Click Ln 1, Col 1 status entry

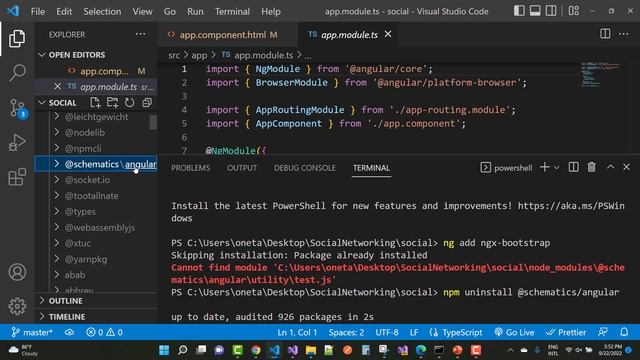pos(297,332)
